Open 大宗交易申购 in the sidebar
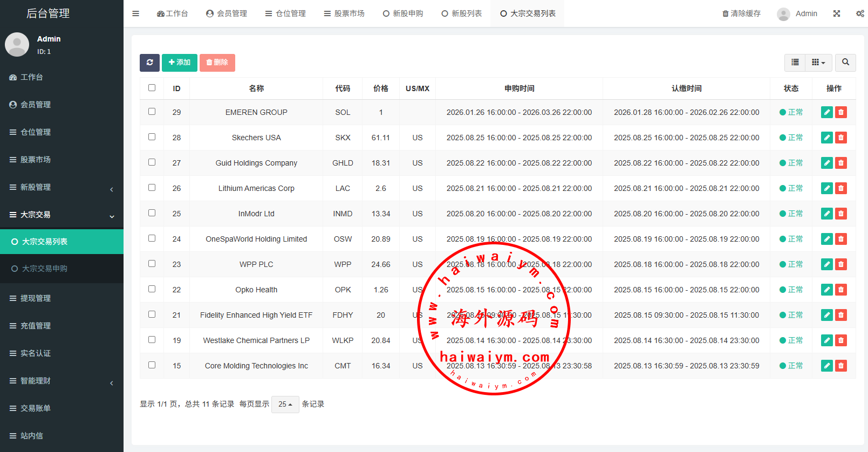868x452 pixels. [x=45, y=269]
